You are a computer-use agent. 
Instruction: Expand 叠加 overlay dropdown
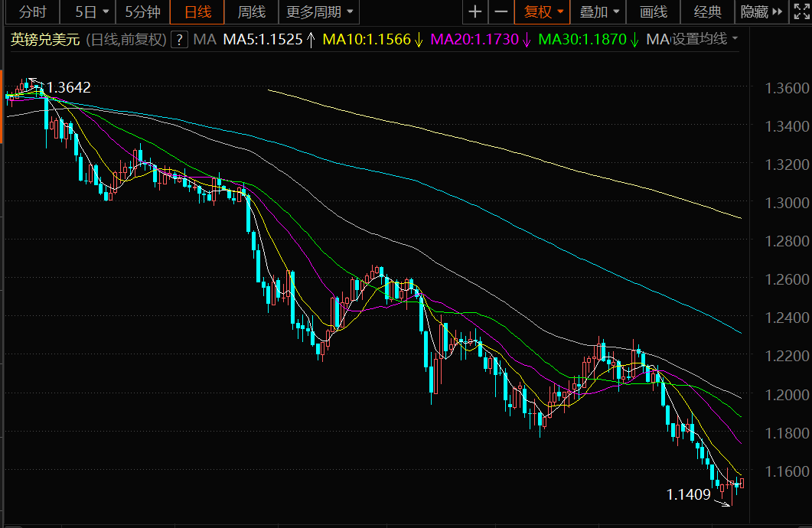coord(598,12)
